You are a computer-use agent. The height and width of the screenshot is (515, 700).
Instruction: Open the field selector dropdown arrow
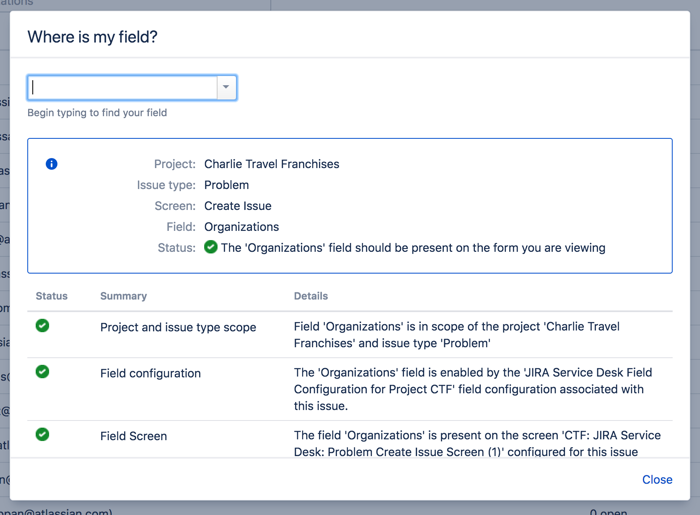pos(226,87)
